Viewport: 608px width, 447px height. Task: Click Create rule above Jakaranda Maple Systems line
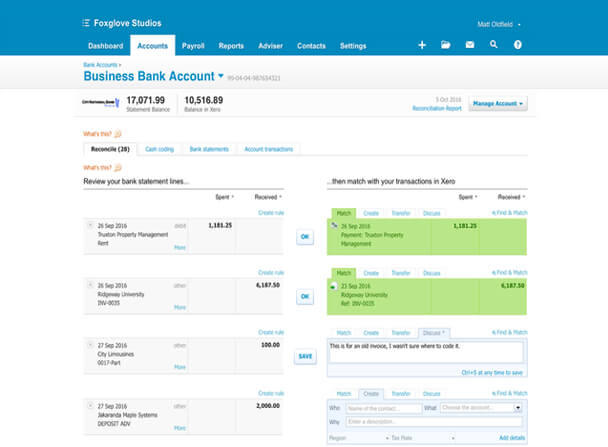tap(271, 393)
